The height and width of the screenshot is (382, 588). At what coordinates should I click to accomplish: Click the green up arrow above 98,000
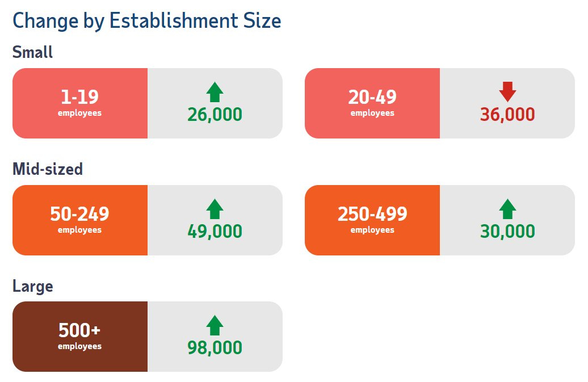tap(215, 325)
